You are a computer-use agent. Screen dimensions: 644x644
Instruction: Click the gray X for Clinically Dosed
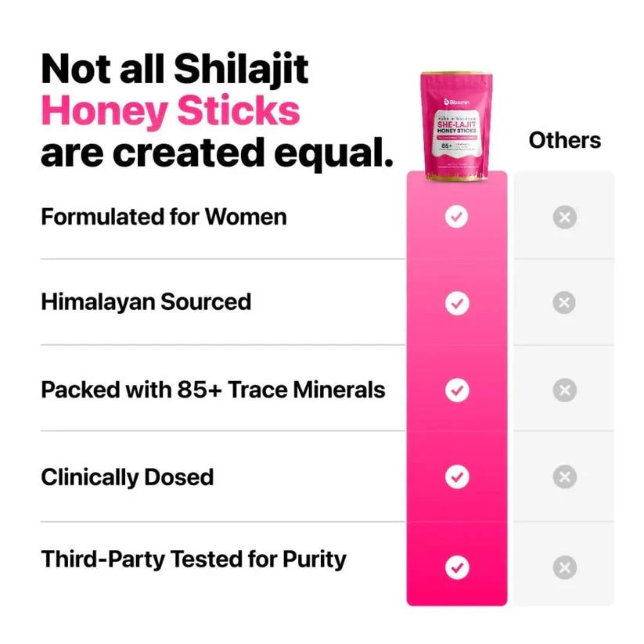click(x=564, y=476)
